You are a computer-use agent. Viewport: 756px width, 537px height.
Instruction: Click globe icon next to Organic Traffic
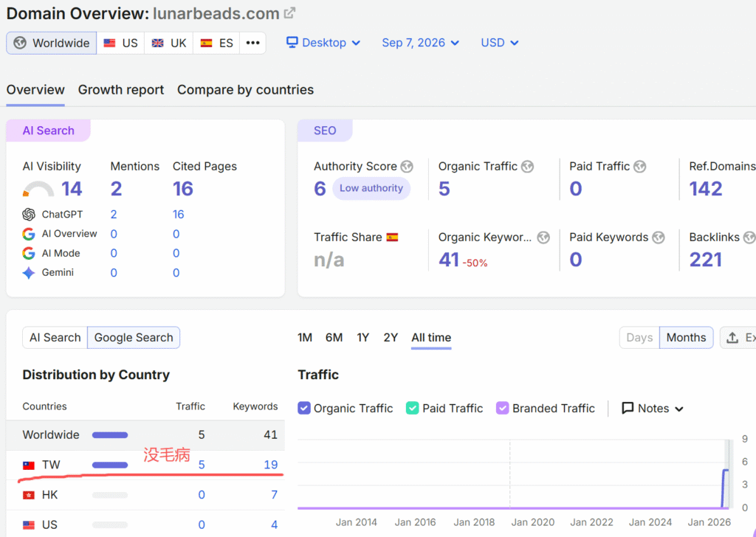527,167
